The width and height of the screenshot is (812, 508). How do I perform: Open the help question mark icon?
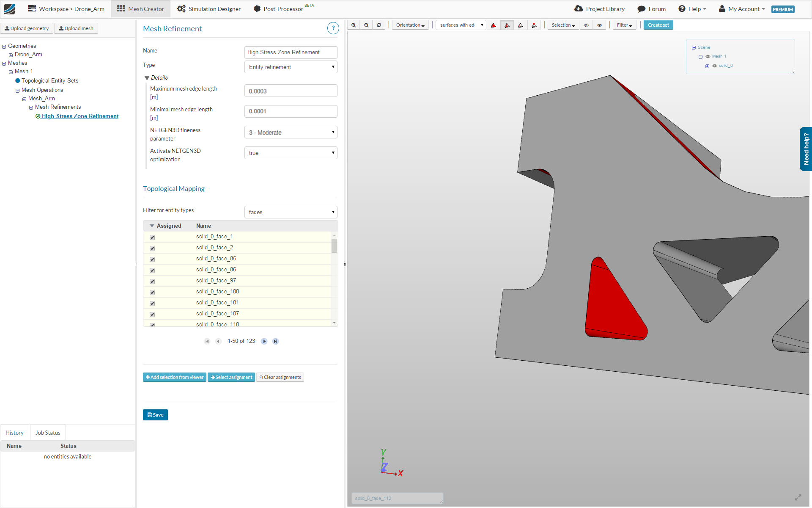click(x=333, y=28)
